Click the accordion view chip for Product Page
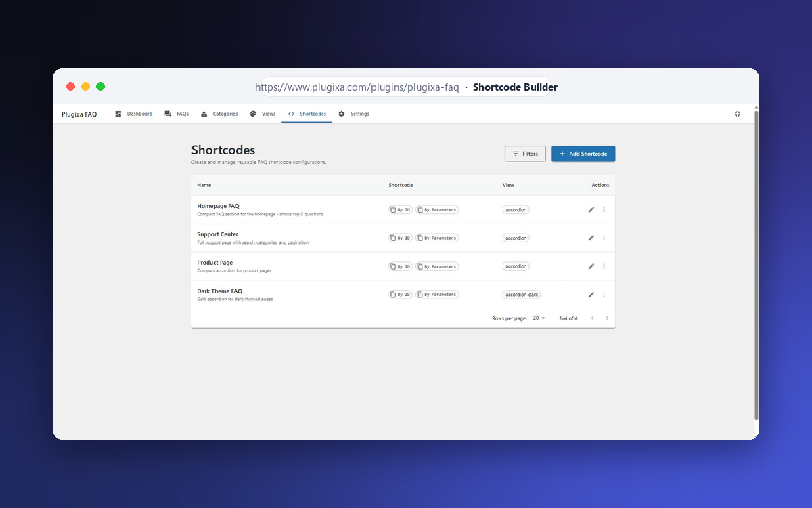Image resolution: width=812 pixels, height=508 pixels. coord(516,266)
